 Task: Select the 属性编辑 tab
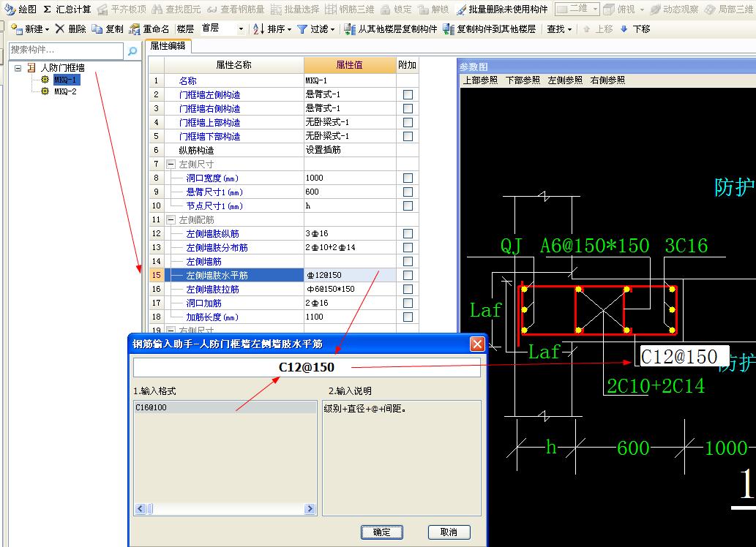pyautogui.click(x=168, y=46)
